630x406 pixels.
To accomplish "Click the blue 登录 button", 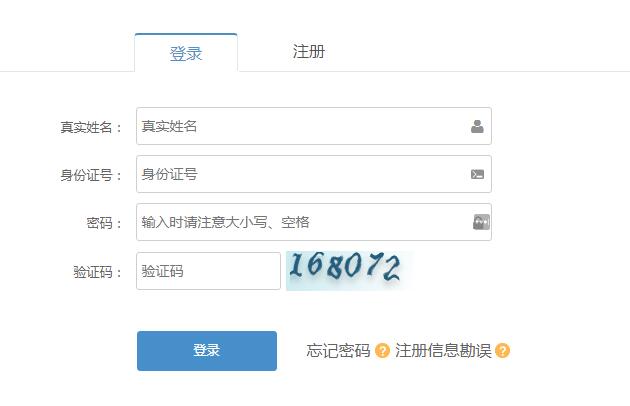I will tap(207, 351).
